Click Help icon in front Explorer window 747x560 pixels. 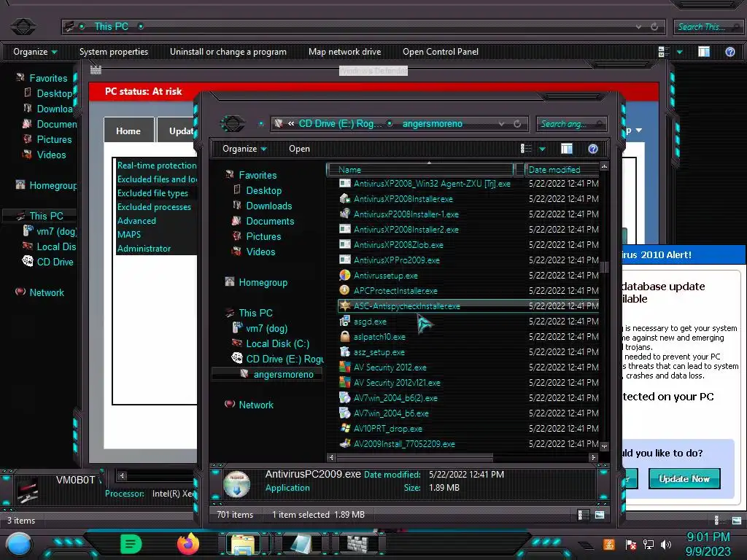pyautogui.click(x=592, y=149)
